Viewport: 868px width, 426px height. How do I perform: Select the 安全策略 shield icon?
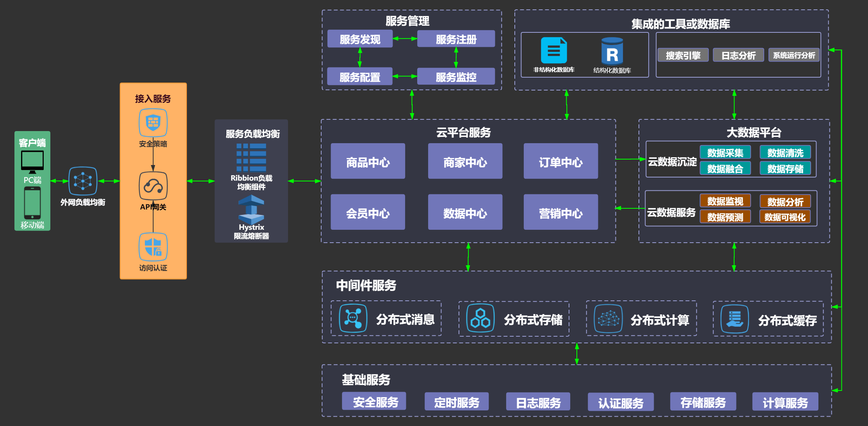click(x=153, y=123)
